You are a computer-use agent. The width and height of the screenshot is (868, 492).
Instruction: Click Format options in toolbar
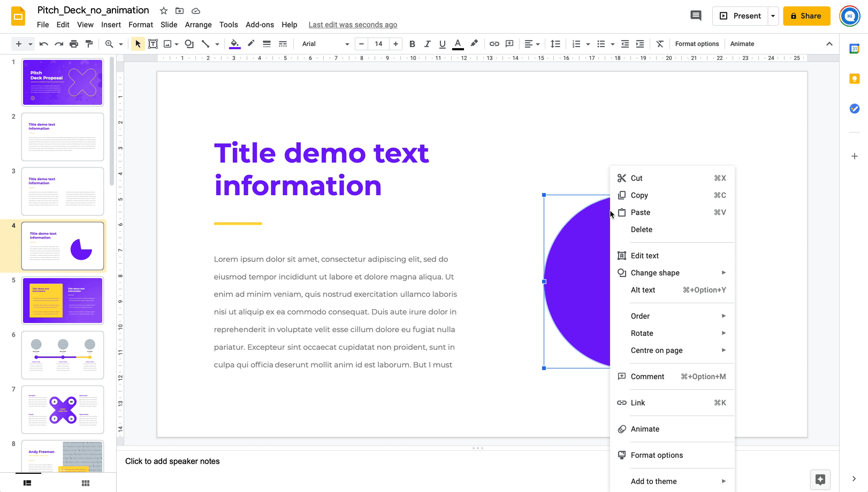697,44
